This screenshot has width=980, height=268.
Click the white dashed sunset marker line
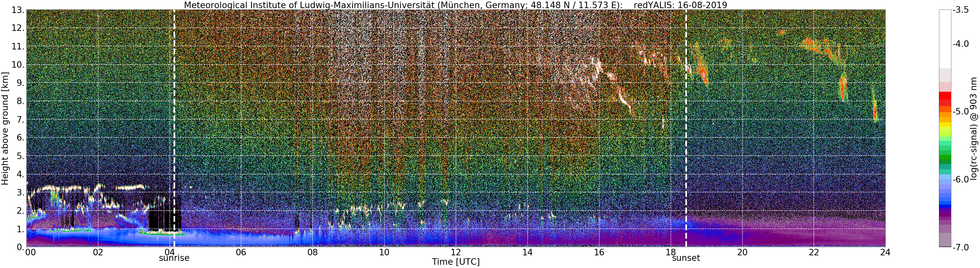686,128
